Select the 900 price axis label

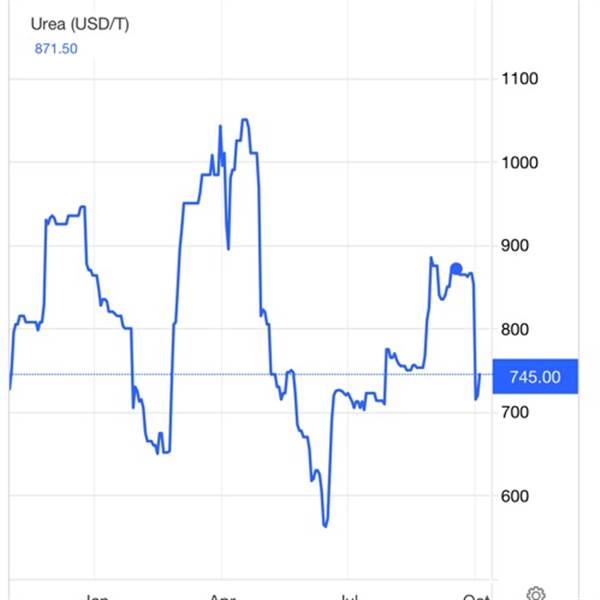pos(515,246)
